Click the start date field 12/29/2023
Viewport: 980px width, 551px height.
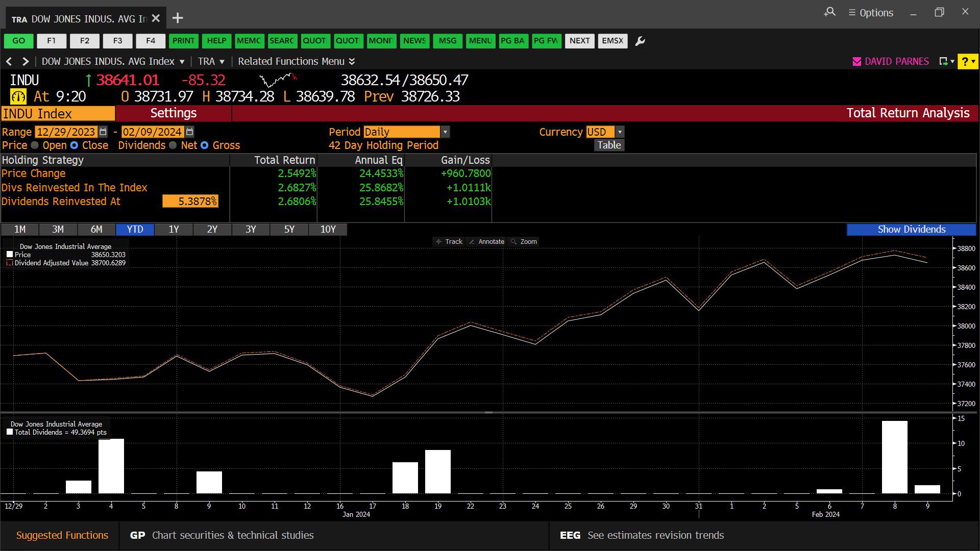pos(66,132)
